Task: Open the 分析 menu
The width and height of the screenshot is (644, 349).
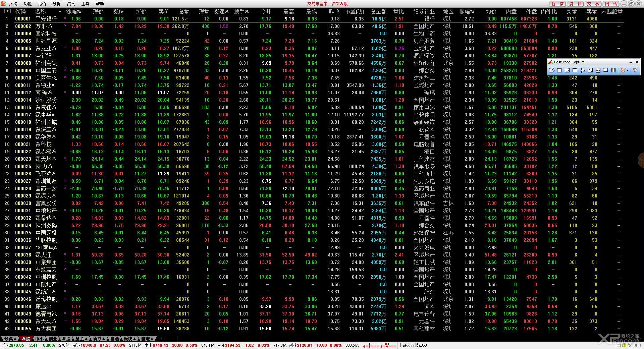Action: click(x=57, y=4)
